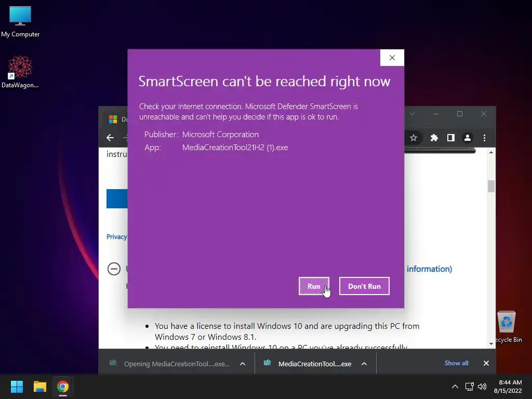The width and height of the screenshot is (532, 399).
Task: Expand options for Opening MediaCreationTool download
Action: pos(243,364)
